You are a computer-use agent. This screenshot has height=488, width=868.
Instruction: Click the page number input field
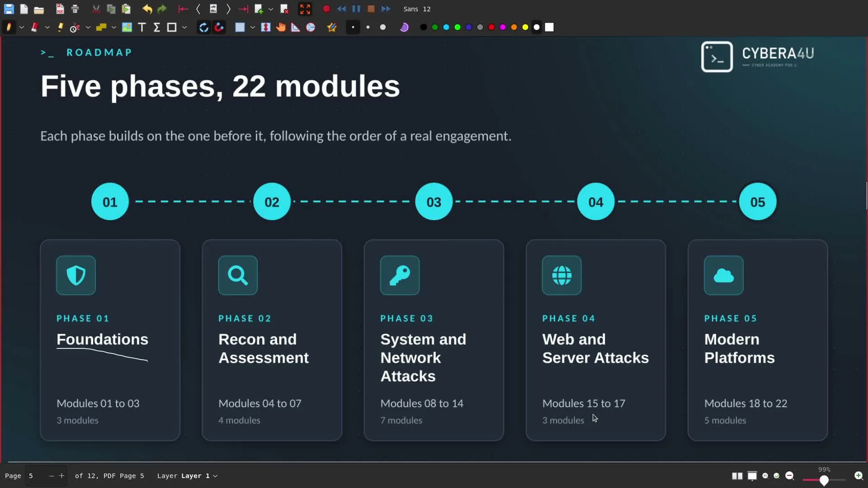tap(36, 476)
